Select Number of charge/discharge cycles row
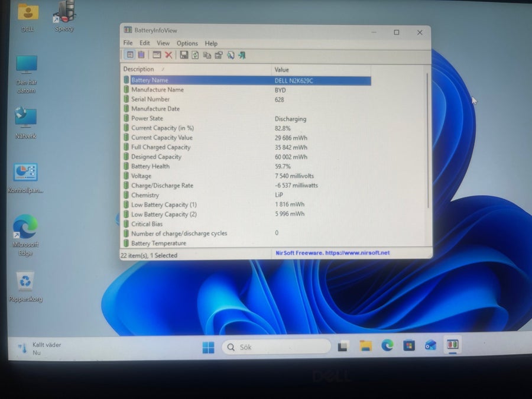 (246, 233)
